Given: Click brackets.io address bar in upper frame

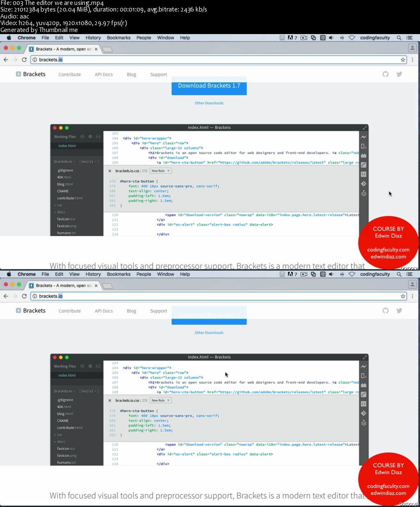Looking at the screenshot, I should click(219, 60).
